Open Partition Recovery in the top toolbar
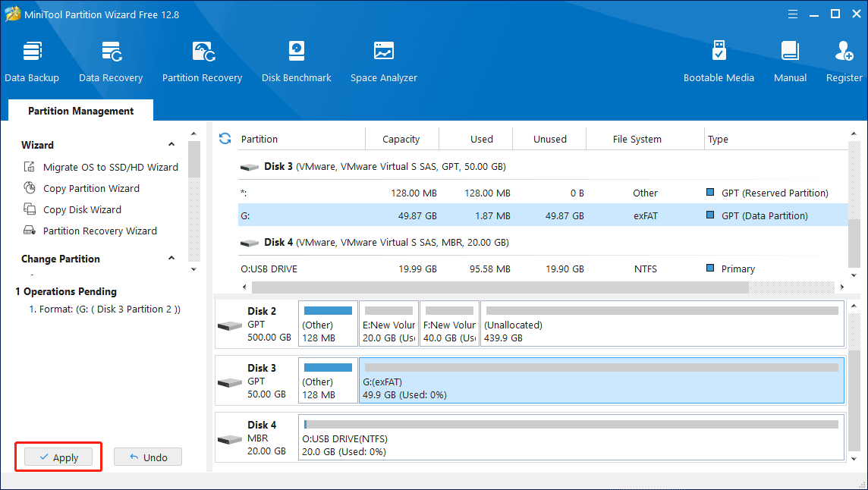 pos(202,61)
